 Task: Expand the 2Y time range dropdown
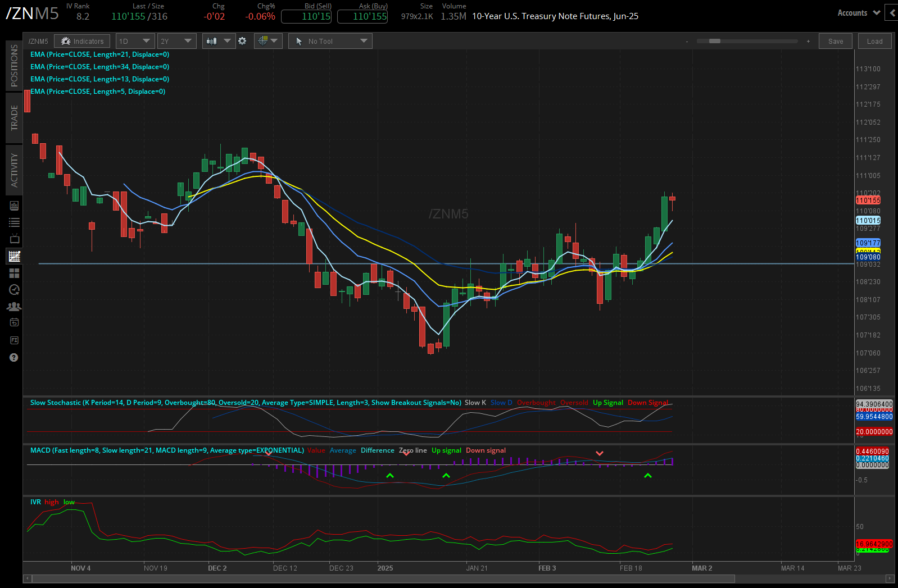coord(176,41)
